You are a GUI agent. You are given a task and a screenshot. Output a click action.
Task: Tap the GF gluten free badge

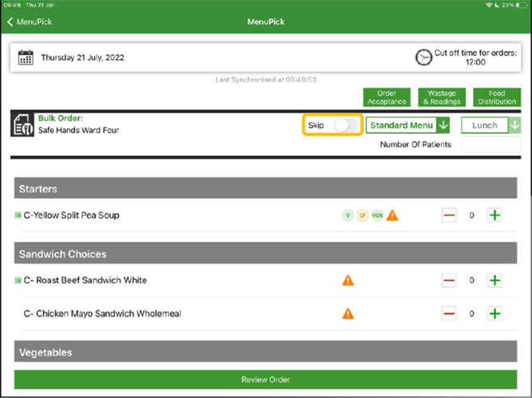coord(363,215)
